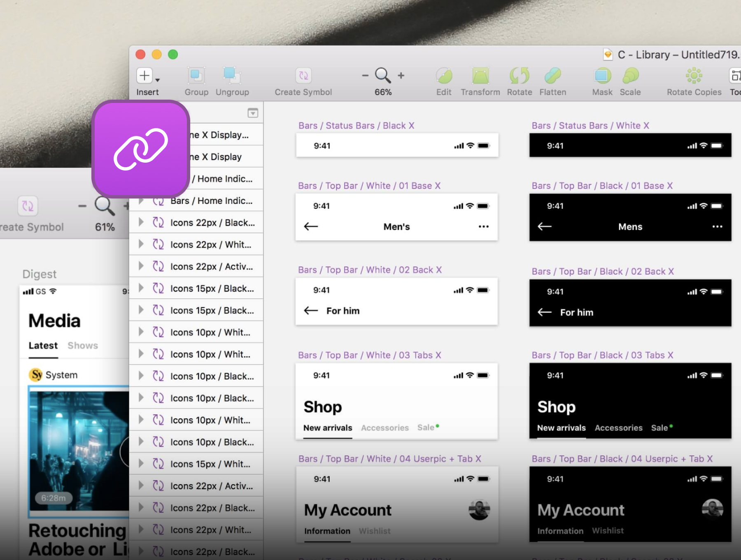Open the Rotate Copies tool

coord(694,76)
